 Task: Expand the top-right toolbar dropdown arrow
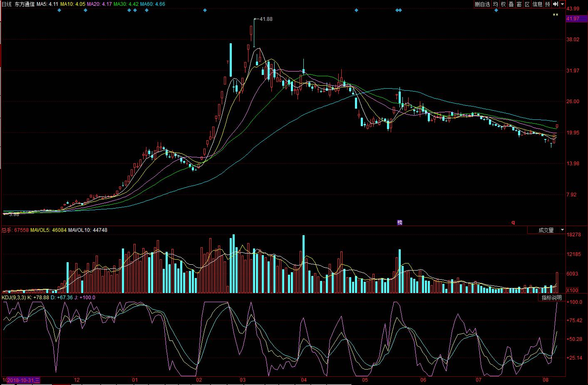point(562,4)
